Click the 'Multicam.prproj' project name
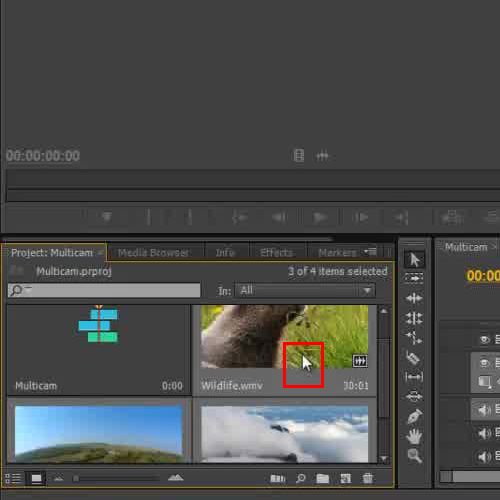This screenshot has width=500, height=500. 74,271
